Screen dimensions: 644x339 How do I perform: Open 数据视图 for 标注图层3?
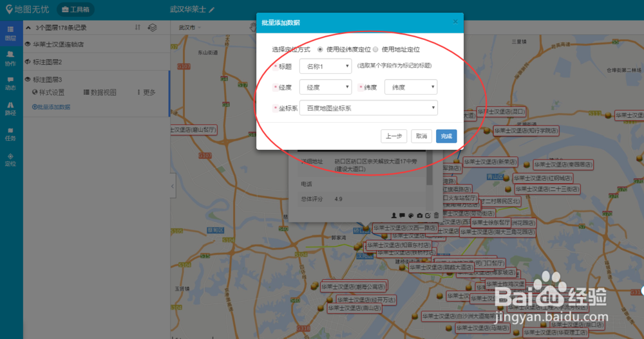(x=100, y=93)
